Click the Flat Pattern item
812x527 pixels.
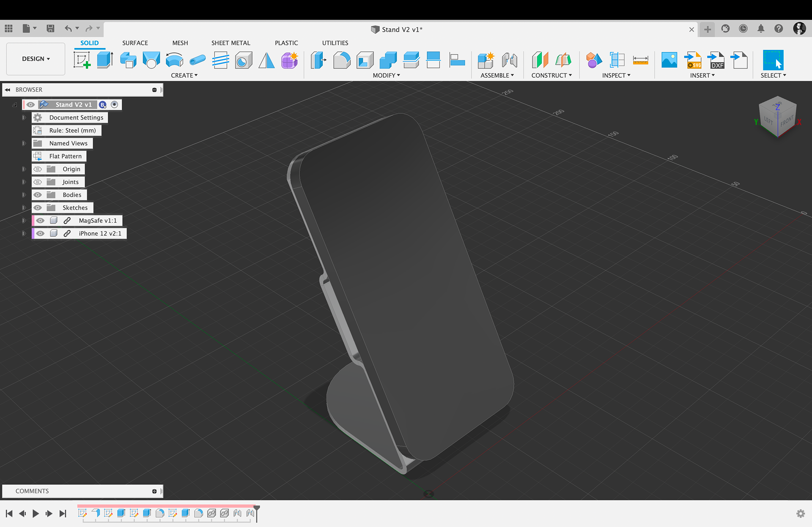pyautogui.click(x=65, y=156)
